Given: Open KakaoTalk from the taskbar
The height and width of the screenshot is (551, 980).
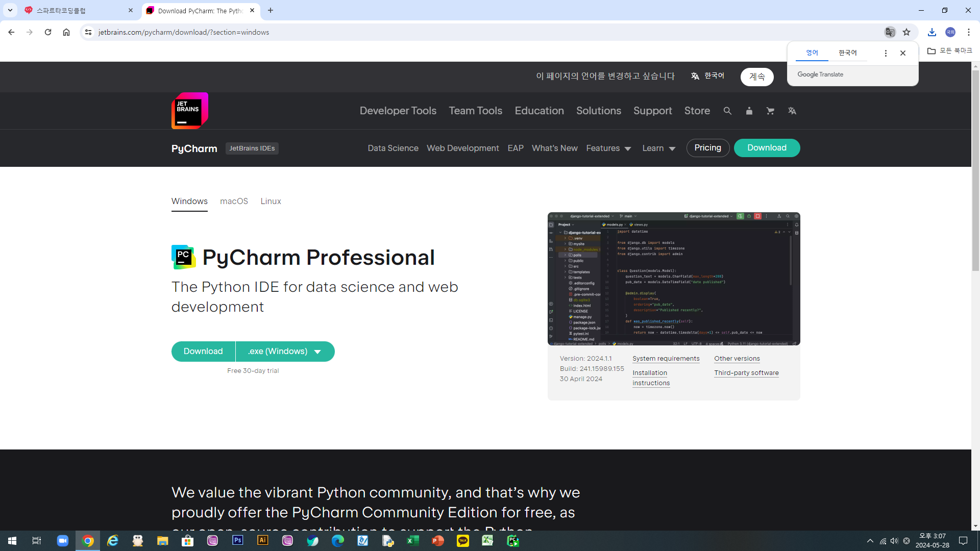Looking at the screenshot, I should click(463, 541).
